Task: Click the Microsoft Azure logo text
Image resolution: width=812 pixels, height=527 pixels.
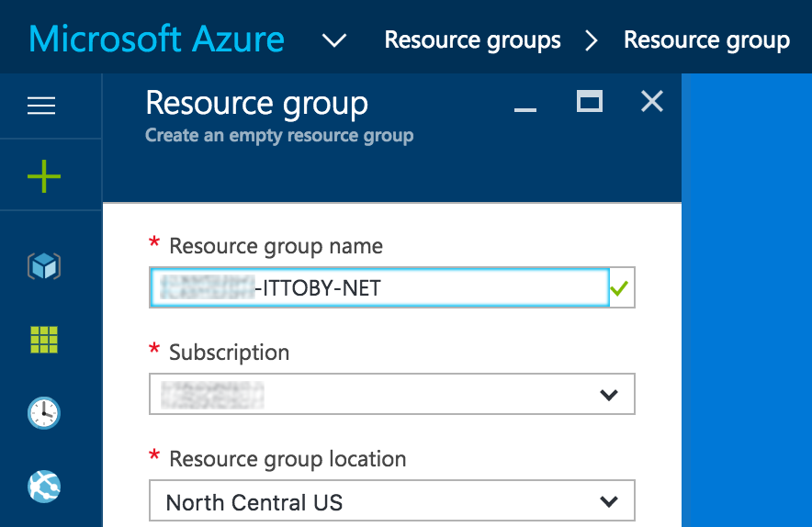Action: coord(157,40)
